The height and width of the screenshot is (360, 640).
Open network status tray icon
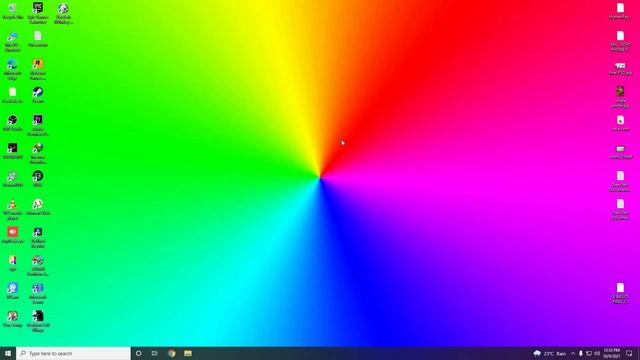point(589,353)
